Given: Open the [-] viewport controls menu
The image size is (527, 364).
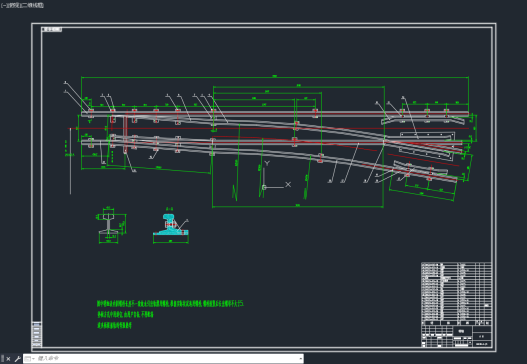Looking at the screenshot, I should pyautogui.click(x=3, y=5).
